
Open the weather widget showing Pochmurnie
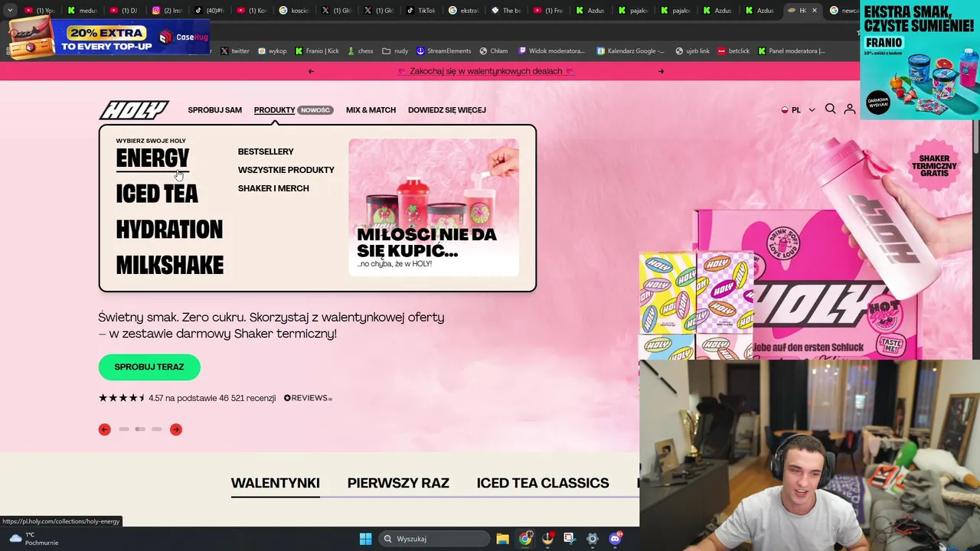pyautogui.click(x=34, y=539)
